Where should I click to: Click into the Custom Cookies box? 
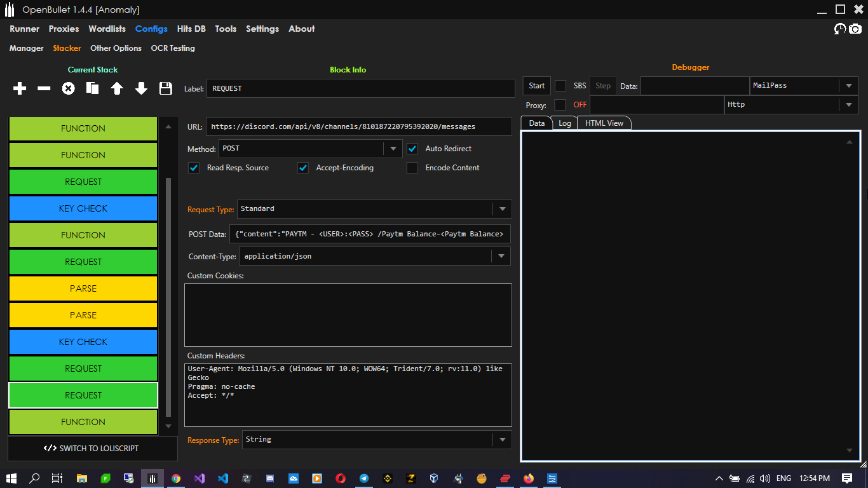click(x=348, y=315)
